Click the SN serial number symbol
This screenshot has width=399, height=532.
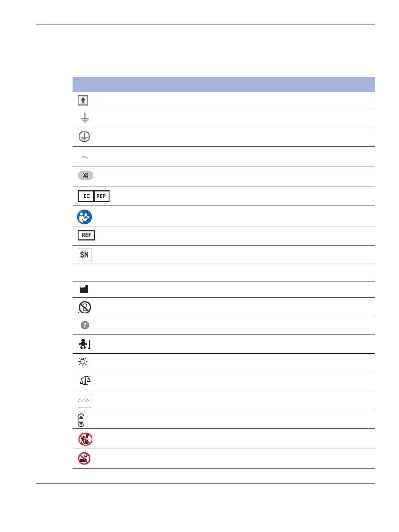tap(85, 255)
